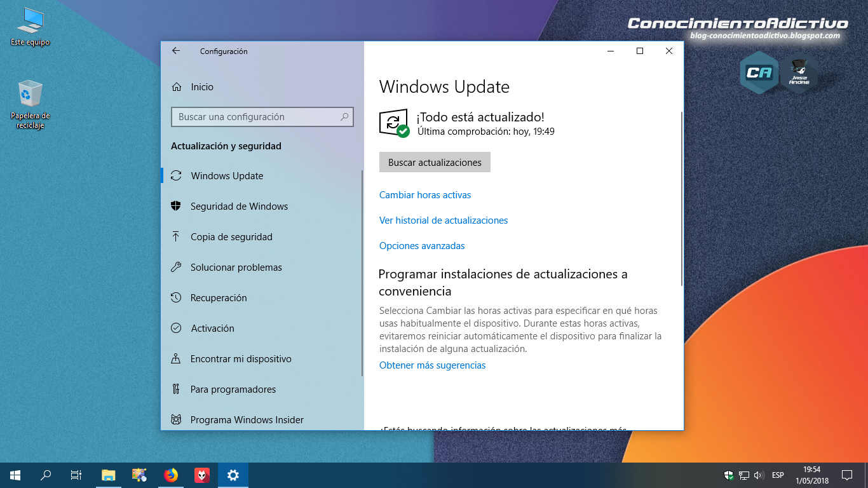
Task: Open the volume speaker tray icon
Action: click(758, 475)
